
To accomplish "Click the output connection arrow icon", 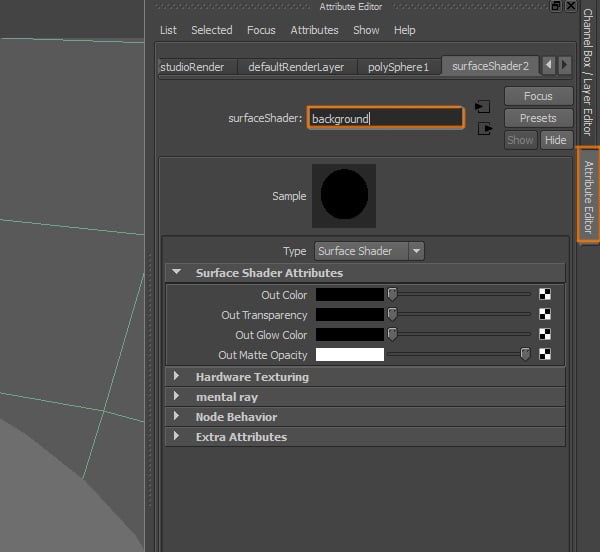I will pyautogui.click(x=485, y=128).
